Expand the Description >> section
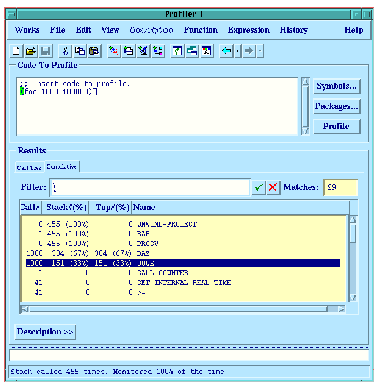 [x=45, y=332]
